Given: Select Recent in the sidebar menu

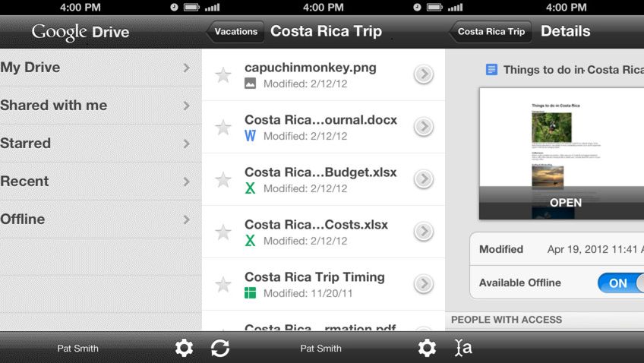Looking at the screenshot, I should pyautogui.click(x=25, y=181).
